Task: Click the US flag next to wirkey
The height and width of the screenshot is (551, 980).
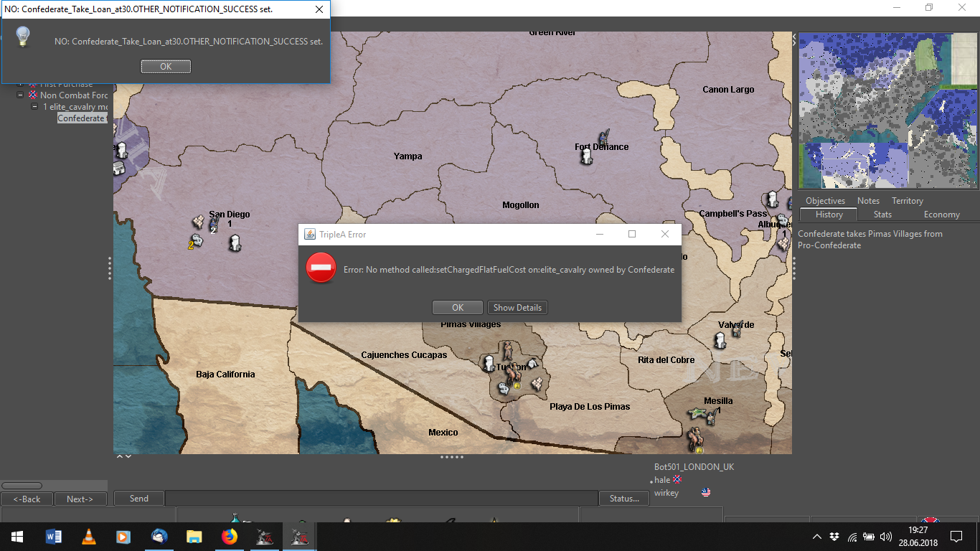Action: [x=706, y=493]
